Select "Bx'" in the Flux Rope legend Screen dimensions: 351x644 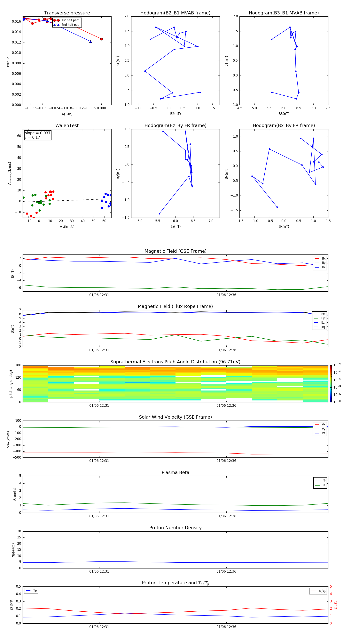point(320,314)
